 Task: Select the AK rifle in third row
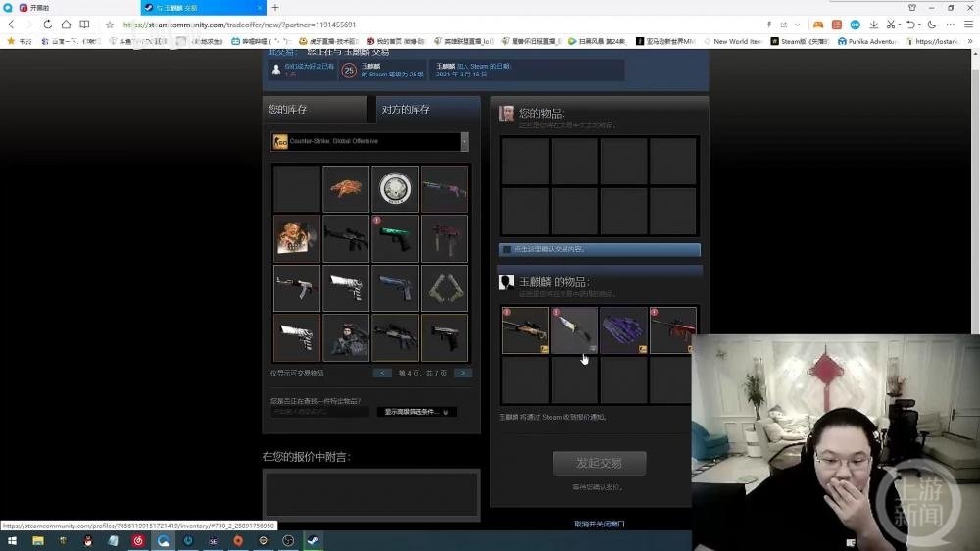click(296, 287)
